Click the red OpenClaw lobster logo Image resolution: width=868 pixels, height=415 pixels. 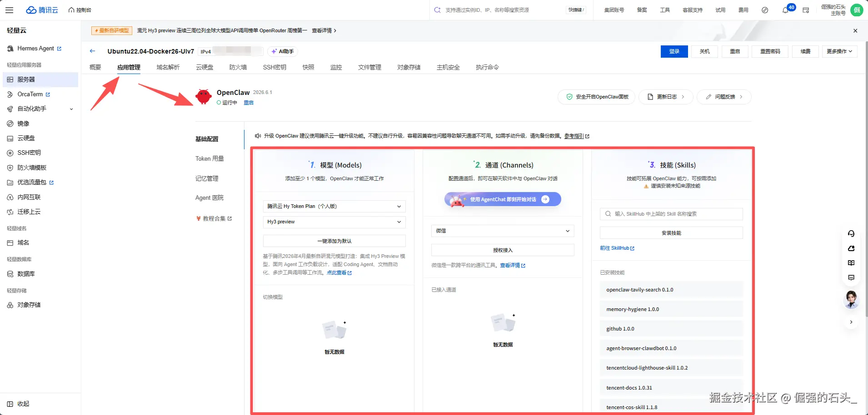[x=204, y=96]
